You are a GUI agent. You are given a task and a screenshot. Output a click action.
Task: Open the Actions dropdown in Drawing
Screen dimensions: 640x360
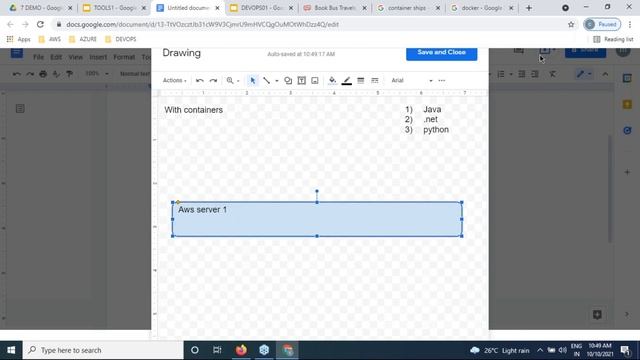(x=175, y=80)
